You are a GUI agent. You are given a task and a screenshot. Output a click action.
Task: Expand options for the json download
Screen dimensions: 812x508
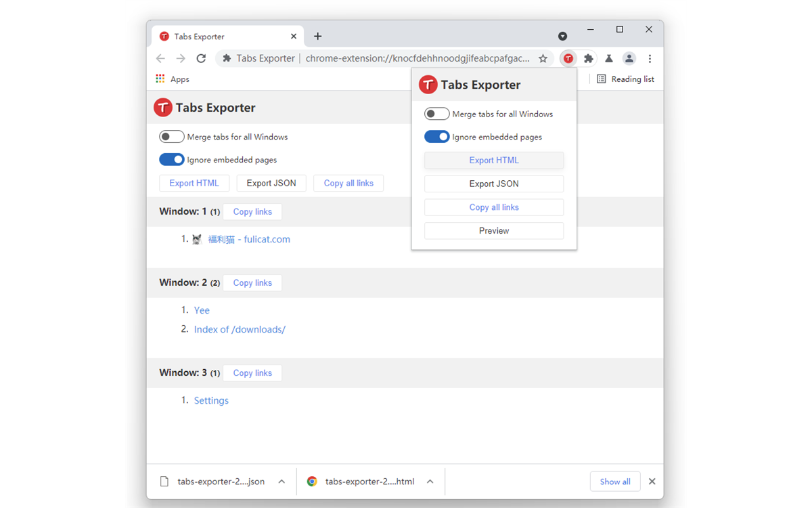point(281,482)
